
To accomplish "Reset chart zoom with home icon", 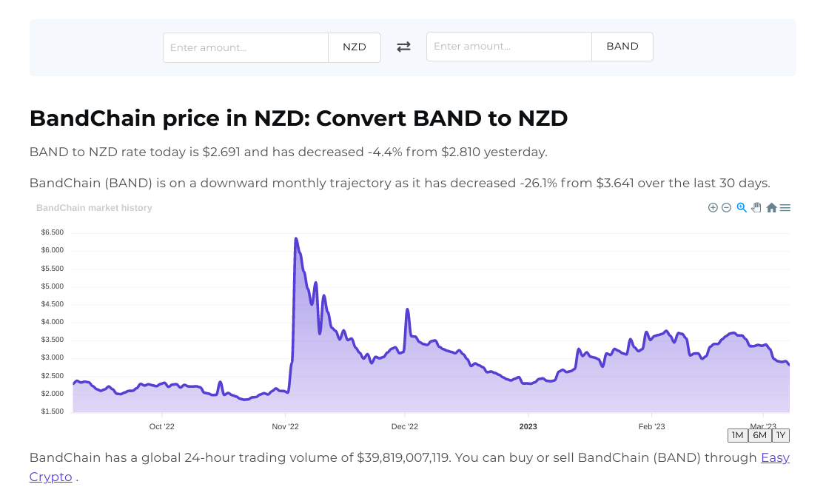I will coord(771,208).
